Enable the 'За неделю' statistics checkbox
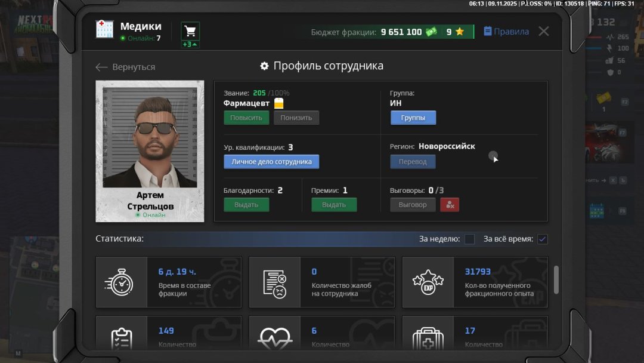The image size is (644, 363). pos(469,239)
